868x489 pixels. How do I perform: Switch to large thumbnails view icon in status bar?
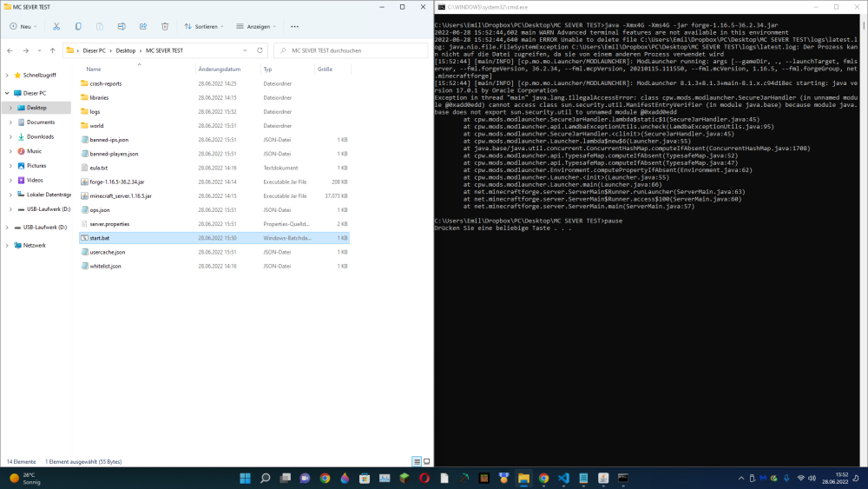pyautogui.click(x=427, y=461)
